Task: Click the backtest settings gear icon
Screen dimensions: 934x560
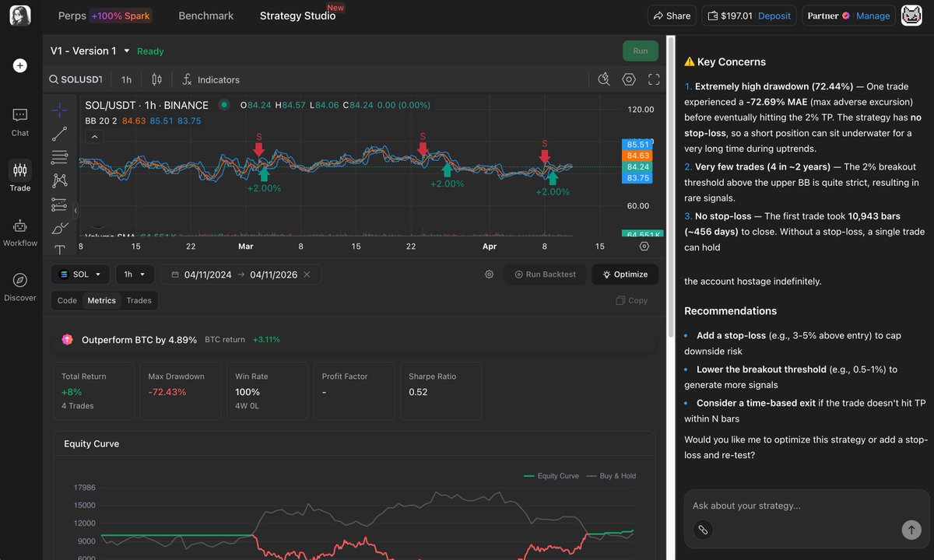Action: (489, 275)
